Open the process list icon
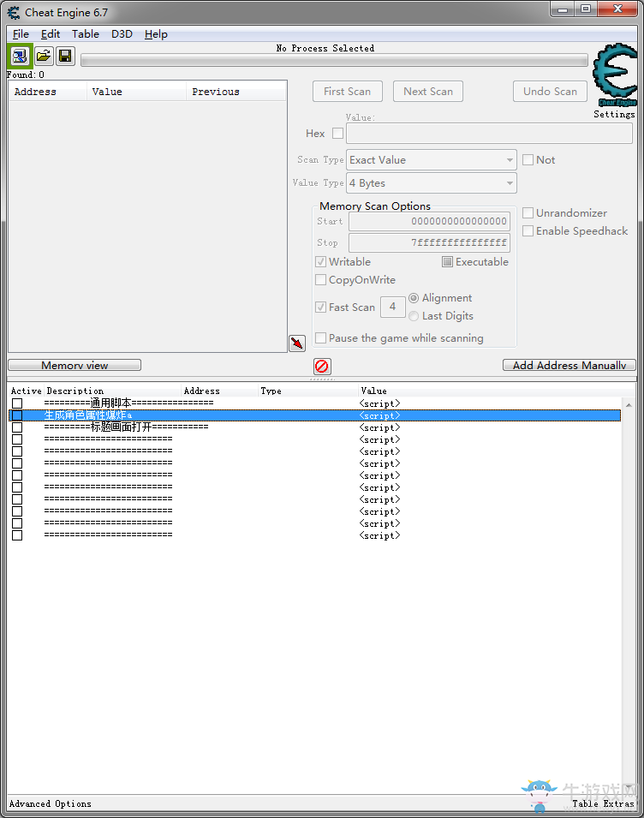 (x=20, y=56)
